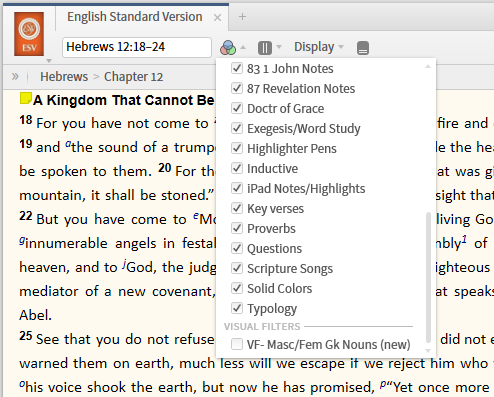Open the visual filters colored circles icon

228,48
